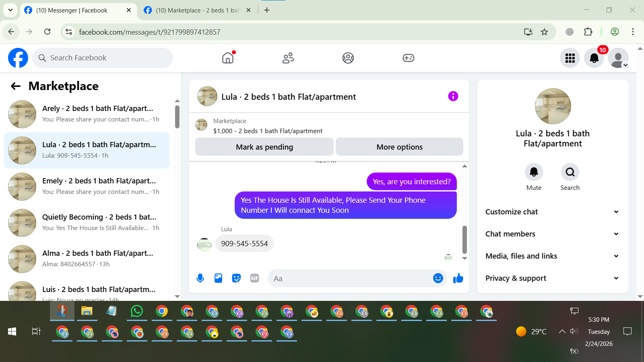Open Arely conversation in the list

pos(87,114)
